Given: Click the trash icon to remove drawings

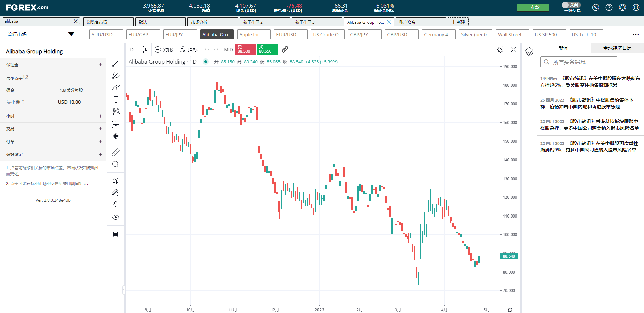Looking at the screenshot, I should point(116,234).
